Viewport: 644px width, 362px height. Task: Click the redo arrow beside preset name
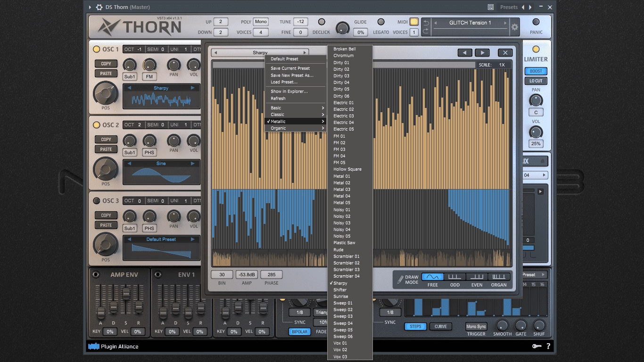point(426,31)
